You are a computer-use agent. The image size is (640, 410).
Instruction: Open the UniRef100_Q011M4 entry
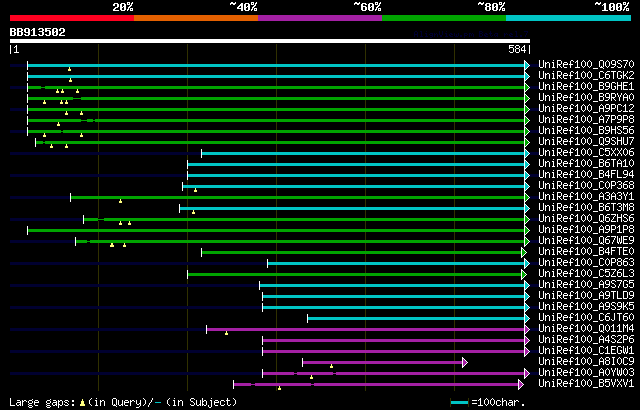click(586, 329)
